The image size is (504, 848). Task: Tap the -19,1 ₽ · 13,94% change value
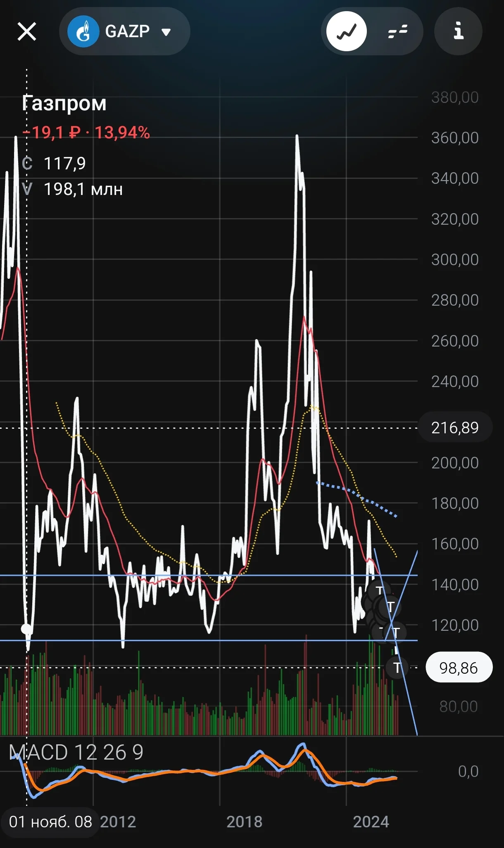[86, 133]
